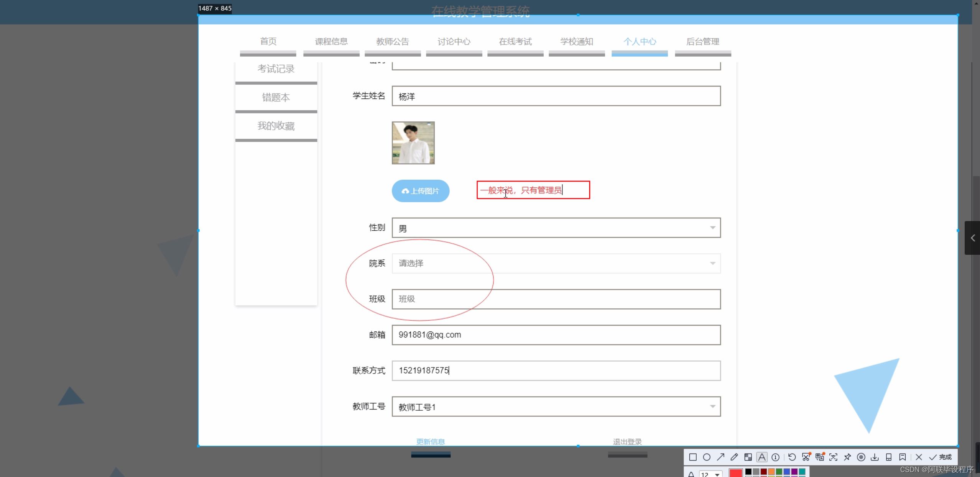
Task: Click the 班级 input field
Action: (x=556, y=299)
